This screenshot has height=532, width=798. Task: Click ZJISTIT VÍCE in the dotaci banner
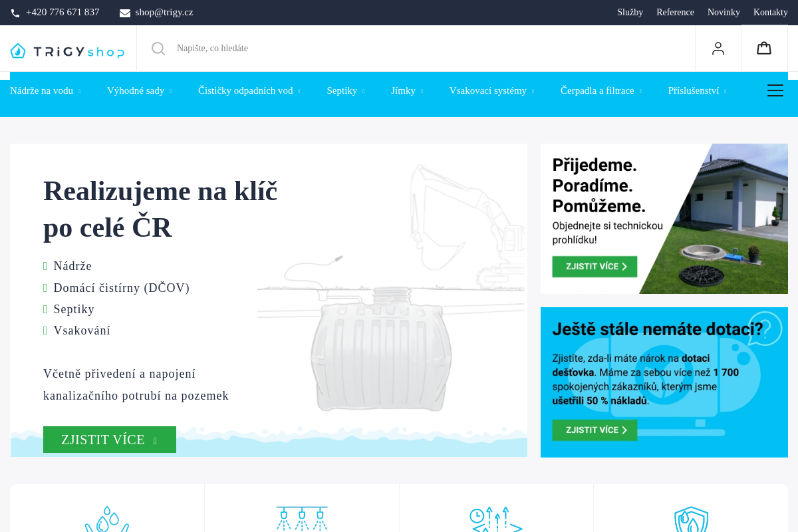coord(595,430)
